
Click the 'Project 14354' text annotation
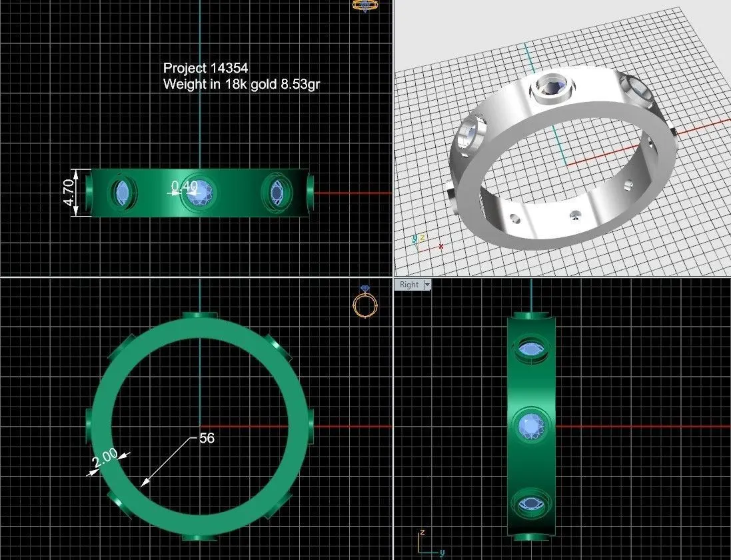(206, 68)
